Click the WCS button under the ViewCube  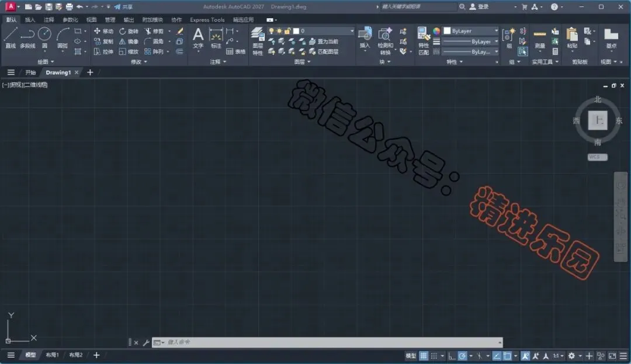coord(598,157)
